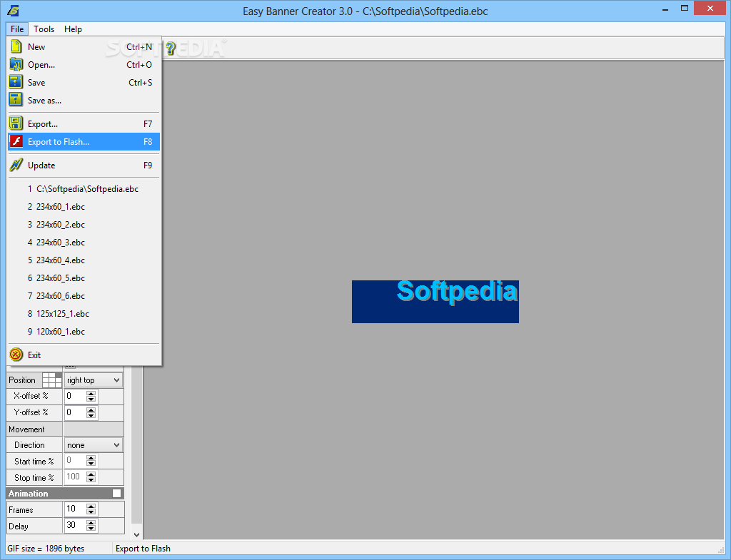
Task: Open the Direction dropdown showing none
Action: pyautogui.click(x=94, y=445)
